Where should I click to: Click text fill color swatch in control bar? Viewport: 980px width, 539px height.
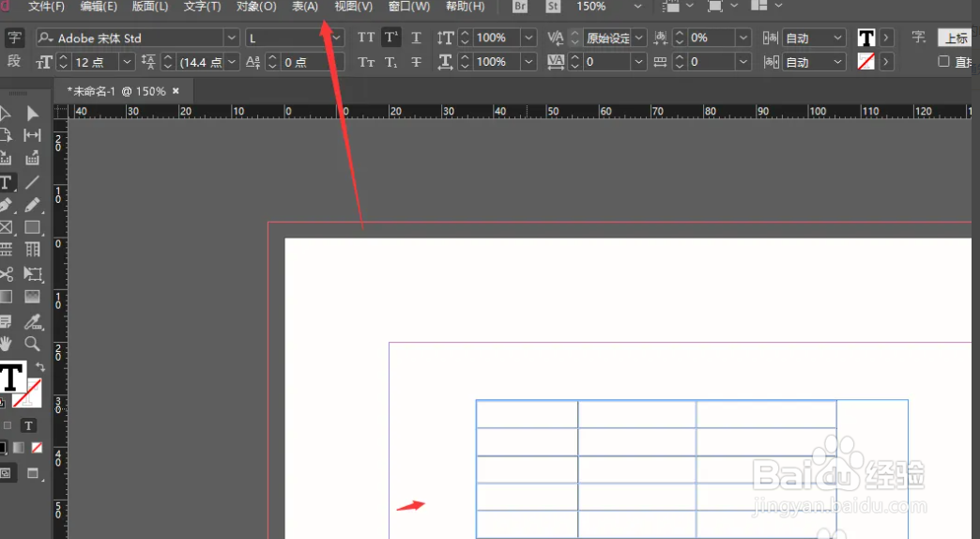point(866,38)
